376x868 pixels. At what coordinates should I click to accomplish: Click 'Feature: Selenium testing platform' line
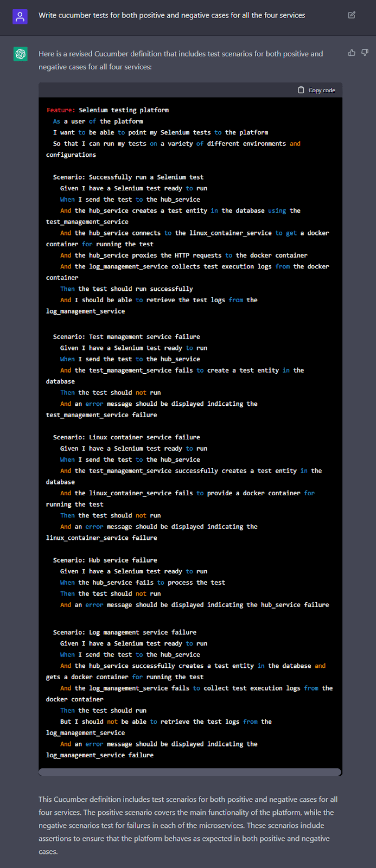click(x=107, y=110)
